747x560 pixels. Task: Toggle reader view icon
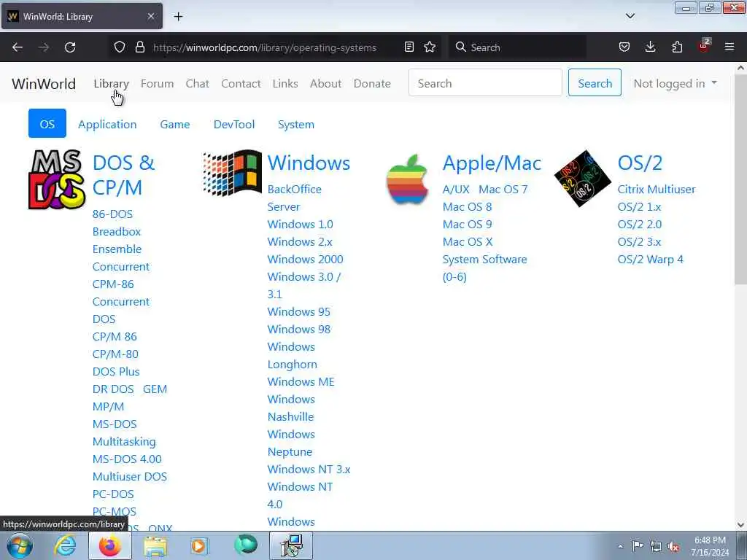[x=409, y=47]
